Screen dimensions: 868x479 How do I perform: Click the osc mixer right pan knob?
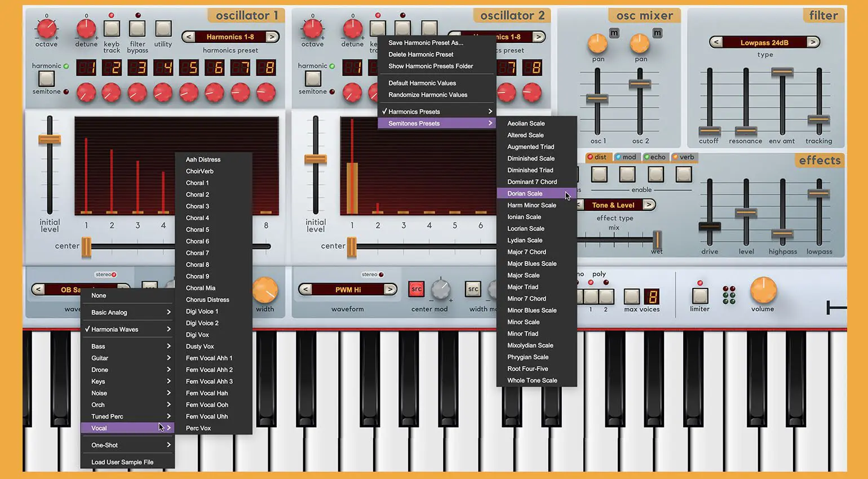(x=639, y=43)
